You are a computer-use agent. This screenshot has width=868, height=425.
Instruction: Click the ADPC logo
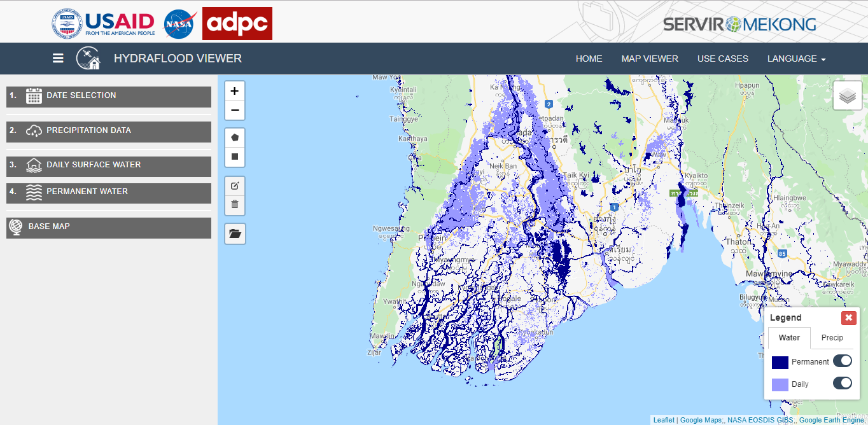tap(237, 24)
